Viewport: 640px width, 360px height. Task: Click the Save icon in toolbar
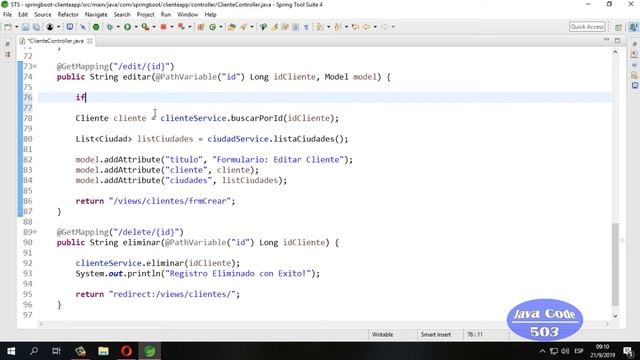26,27
